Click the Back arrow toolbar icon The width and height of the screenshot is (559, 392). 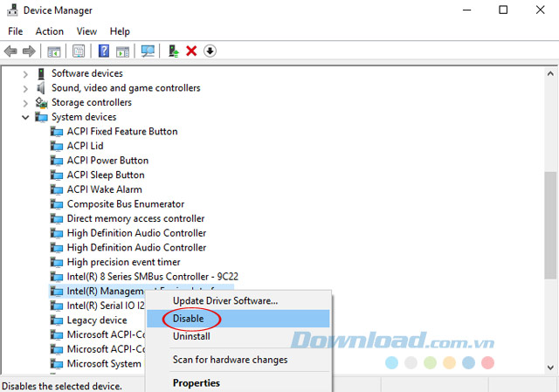pos(10,51)
